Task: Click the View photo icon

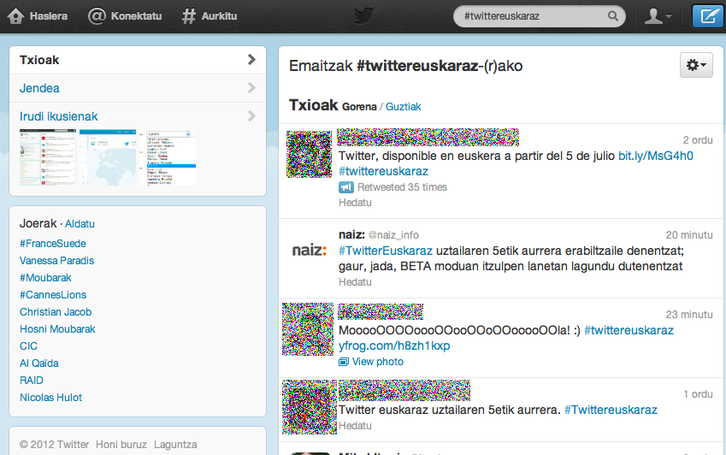Action: point(343,362)
